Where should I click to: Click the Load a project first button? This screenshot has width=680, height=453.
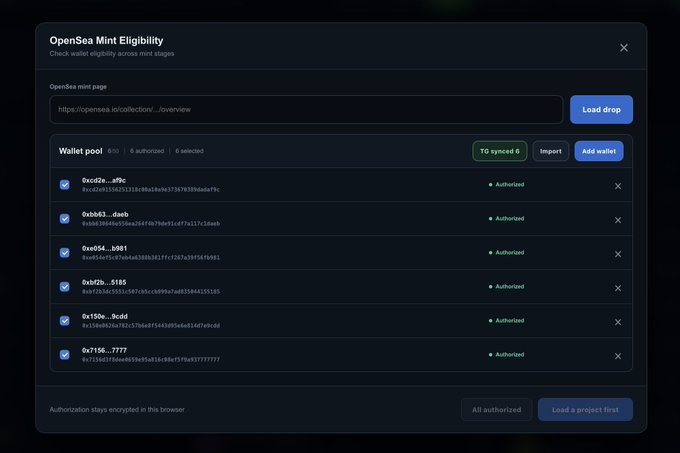click(585, 410)
